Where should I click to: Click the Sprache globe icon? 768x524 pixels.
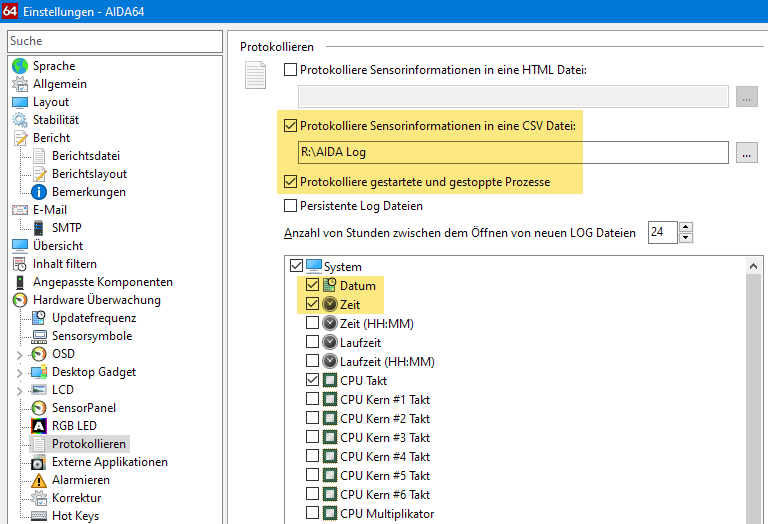20,66
